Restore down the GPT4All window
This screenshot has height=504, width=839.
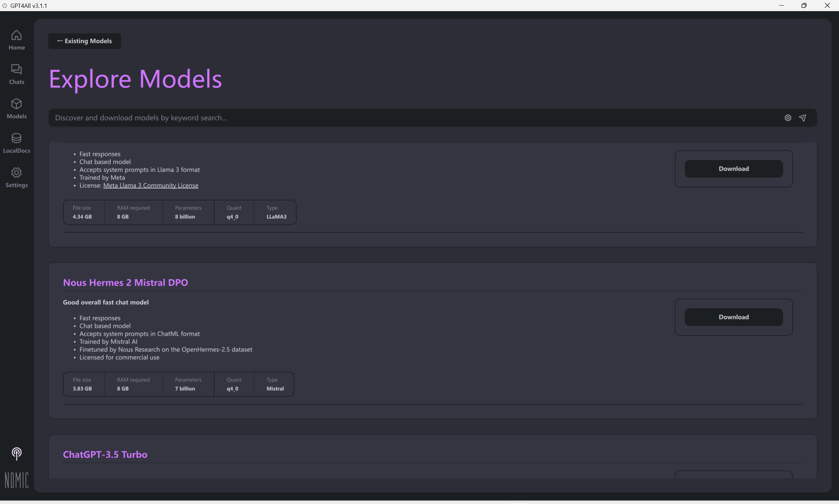804,6
